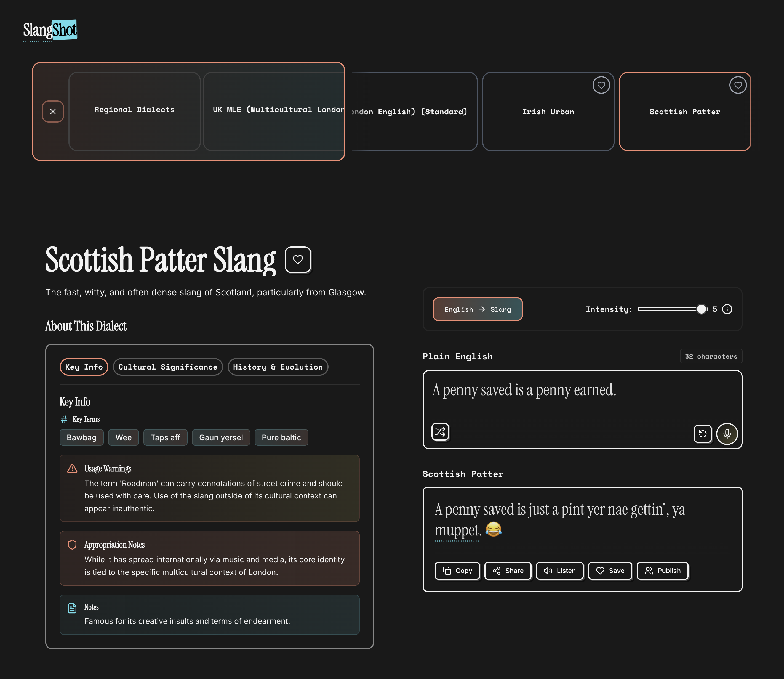
Task: Save the translated phrase
Action: [610, 571]
